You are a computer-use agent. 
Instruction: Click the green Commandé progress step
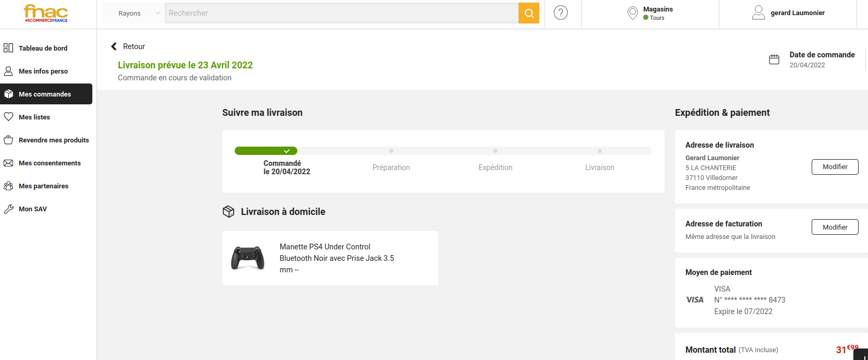point(266,151)
